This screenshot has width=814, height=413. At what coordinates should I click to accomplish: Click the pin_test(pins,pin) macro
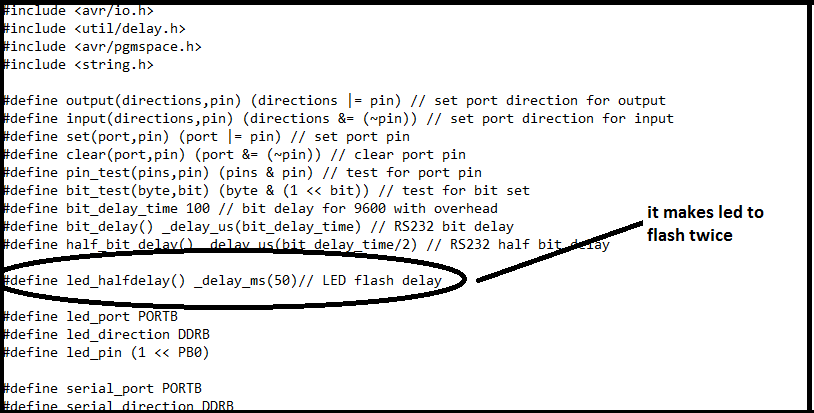[x=243, y=173]
